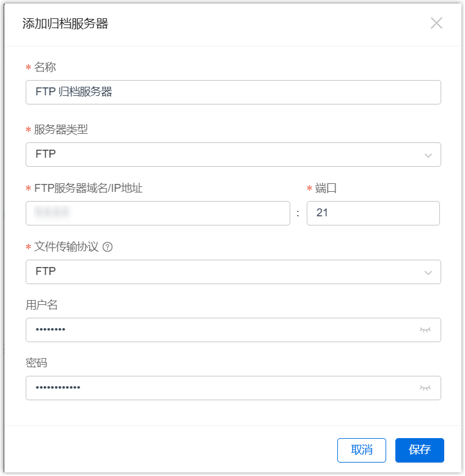
Task: Toggle visibility of the 用户名 field
Action: (425, 330)
